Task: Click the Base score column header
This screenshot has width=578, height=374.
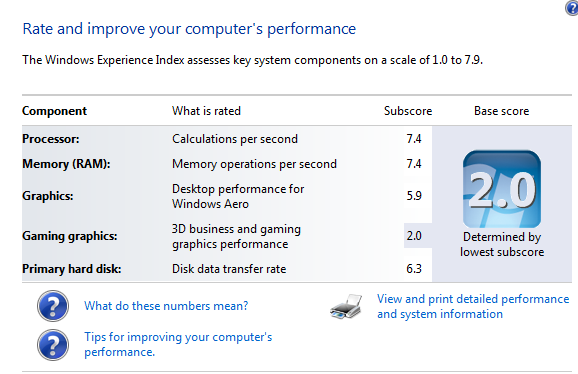Action: [502, 111]
